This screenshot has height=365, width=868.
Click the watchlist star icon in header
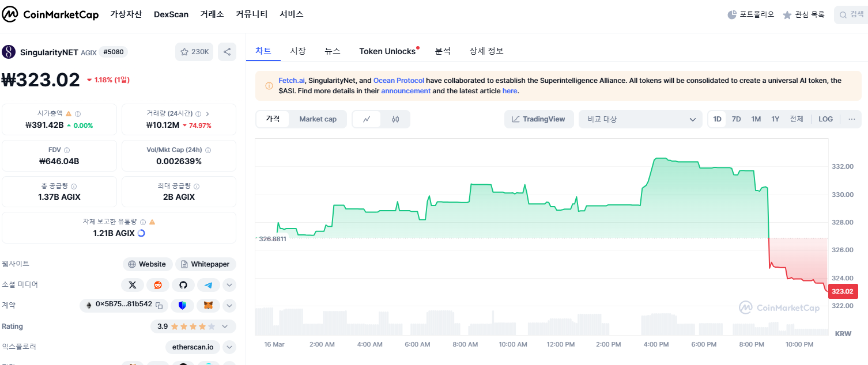pos(787,15)
